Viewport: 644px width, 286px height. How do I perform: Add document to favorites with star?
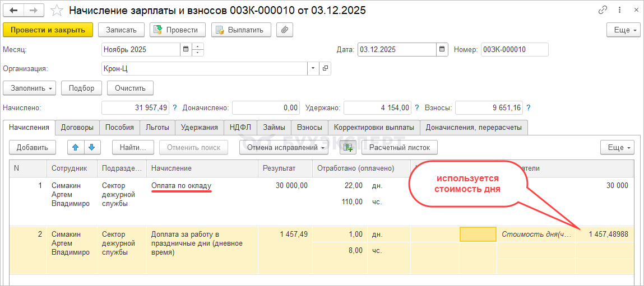pyautogui.click(x=56, y=11)
